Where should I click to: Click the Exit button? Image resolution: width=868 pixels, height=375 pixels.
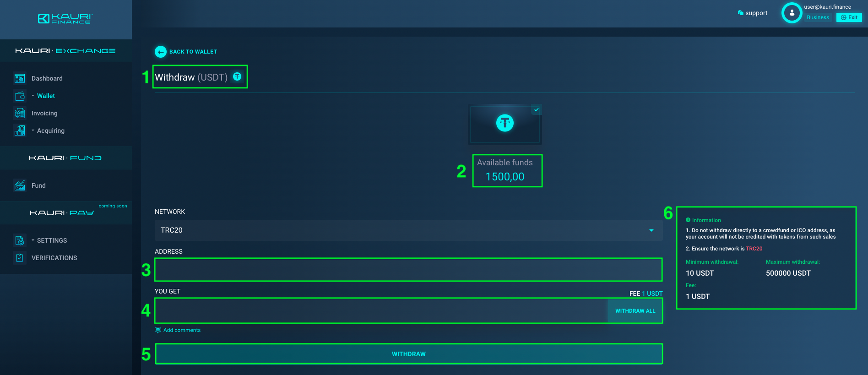pyautogui.click(x=849, y=17)
